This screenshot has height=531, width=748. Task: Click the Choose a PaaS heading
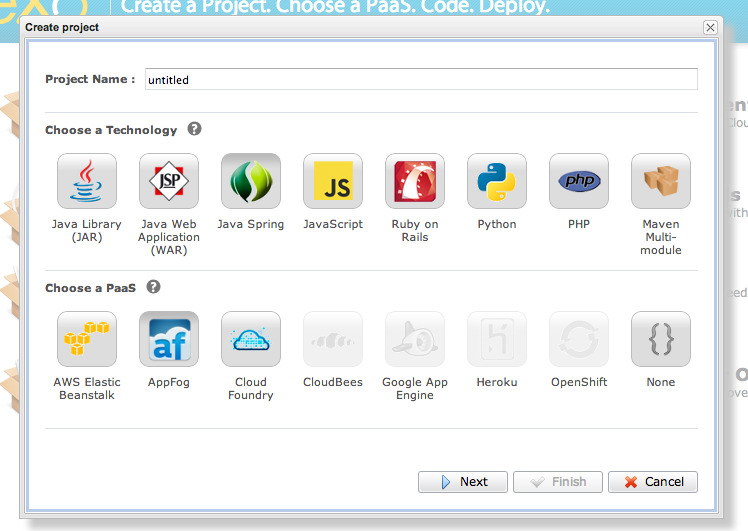[91, 288]
